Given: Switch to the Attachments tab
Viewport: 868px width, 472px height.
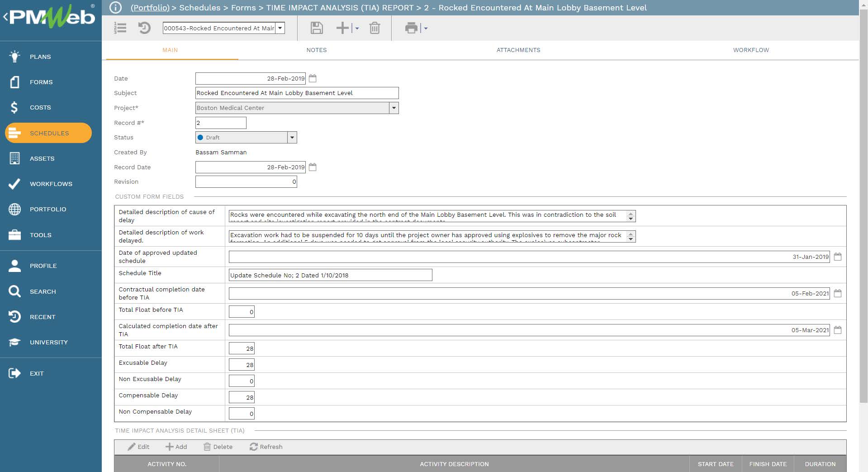Looking at the screenshot, I should pyautogui.click(x=518, y=50).
